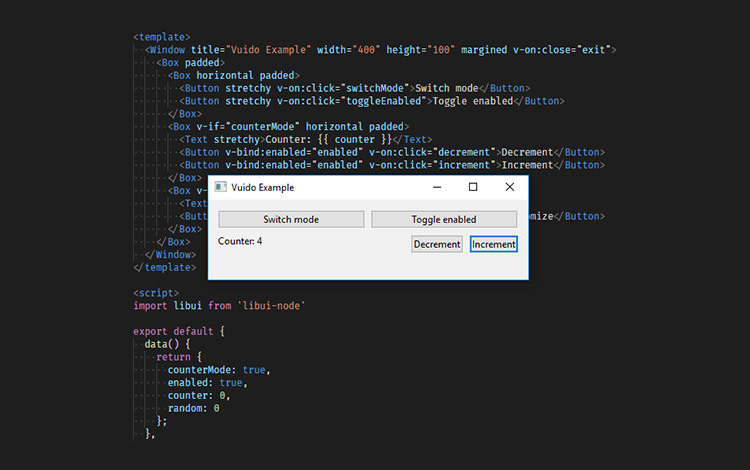Image resolution: width=750 pixels, height=470 pixels.
Task: Click the Toggle enabled button
Action: 443,219
